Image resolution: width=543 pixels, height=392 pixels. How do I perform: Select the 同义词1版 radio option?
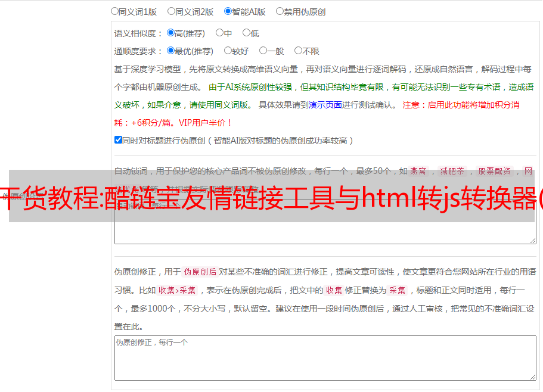[x=114, y=11]
